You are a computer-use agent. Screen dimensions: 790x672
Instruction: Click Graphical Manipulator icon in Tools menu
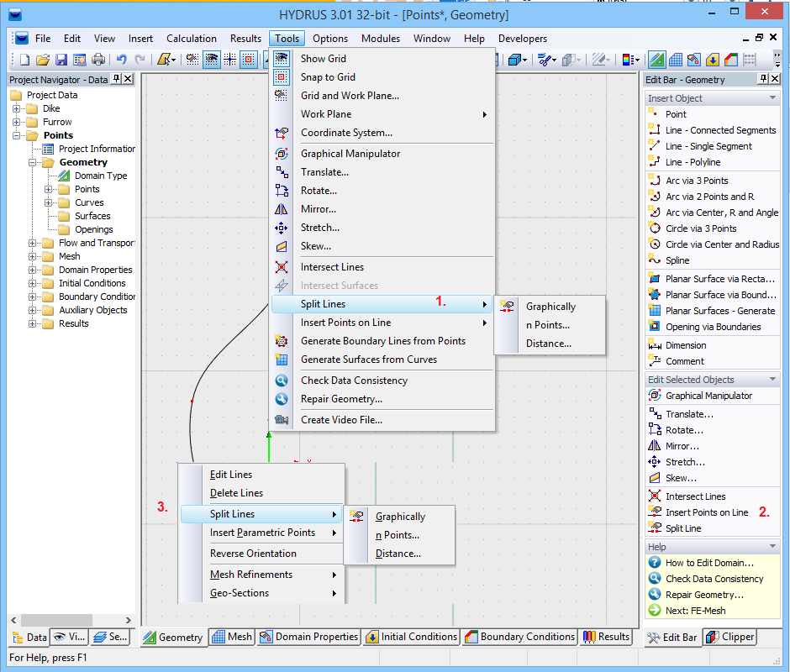(282, 154)
